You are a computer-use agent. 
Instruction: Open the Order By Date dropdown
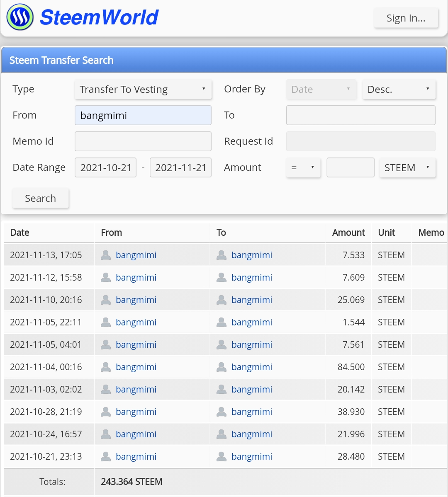click(321, 90)
